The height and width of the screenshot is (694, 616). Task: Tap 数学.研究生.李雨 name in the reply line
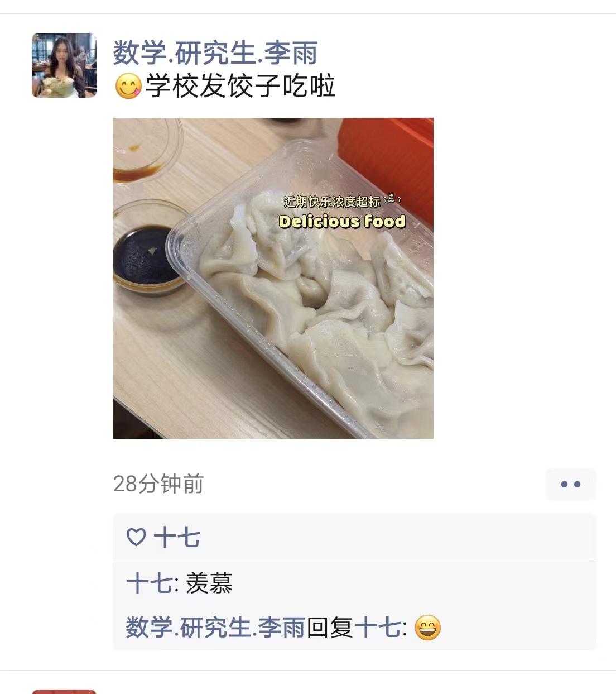click(x=215, y=627)
